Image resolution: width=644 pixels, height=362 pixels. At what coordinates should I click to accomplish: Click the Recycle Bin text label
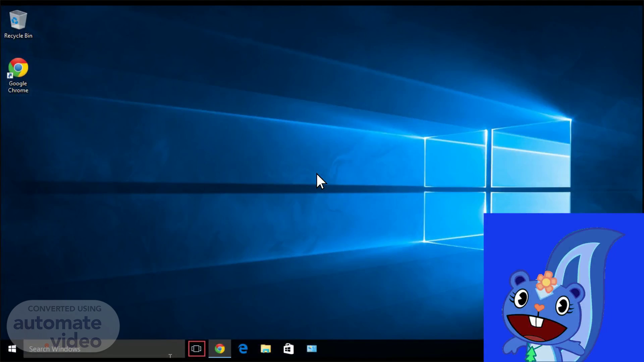coord(18,36)
